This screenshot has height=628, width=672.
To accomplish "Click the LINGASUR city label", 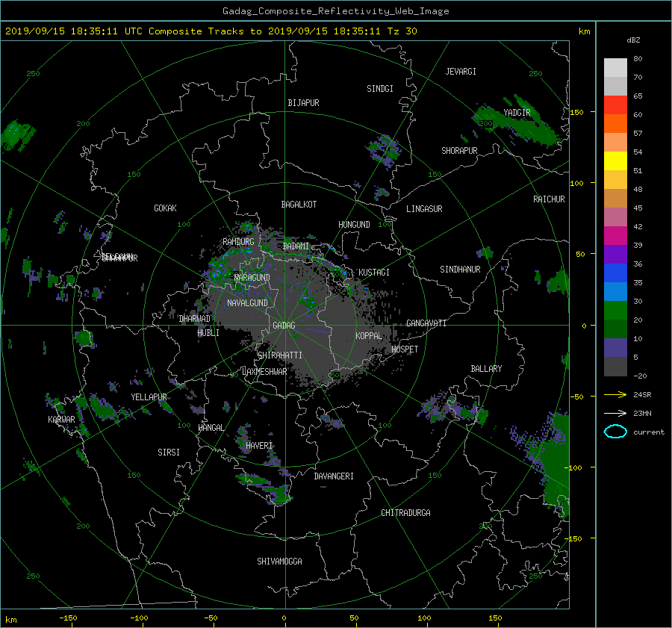I will 424,209.
